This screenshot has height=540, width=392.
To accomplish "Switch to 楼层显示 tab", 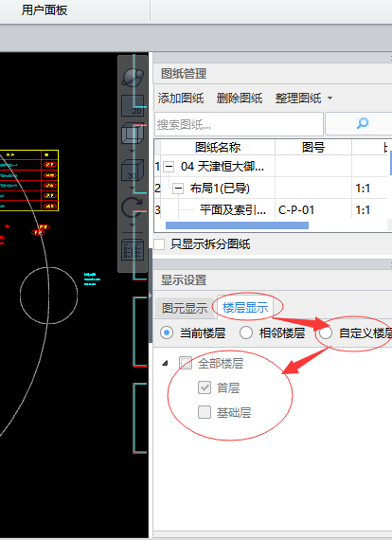I will 245,307.
